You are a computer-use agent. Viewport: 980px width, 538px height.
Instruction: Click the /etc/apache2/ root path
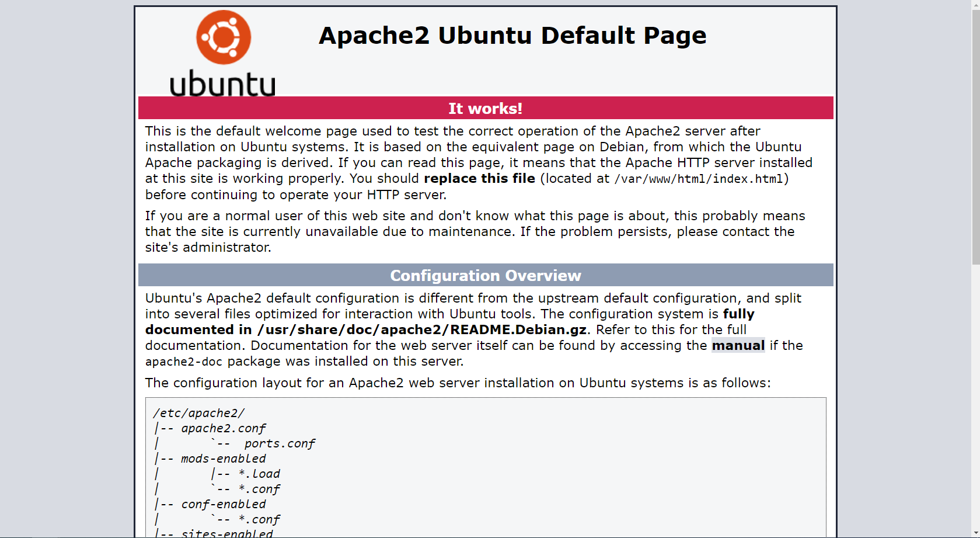tap(199, 412)
